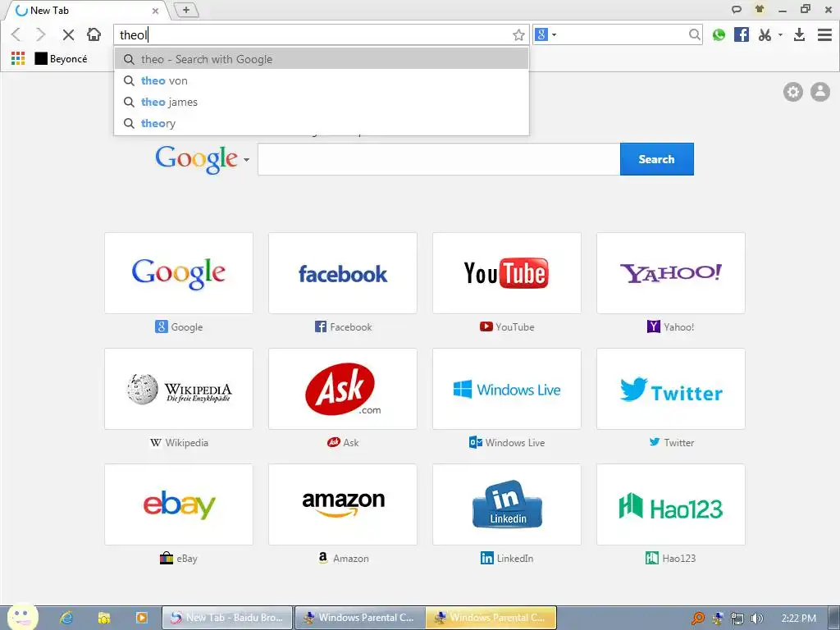Open the downloads icon
Viewport: 840px width, 630px height.
point(799,34)
